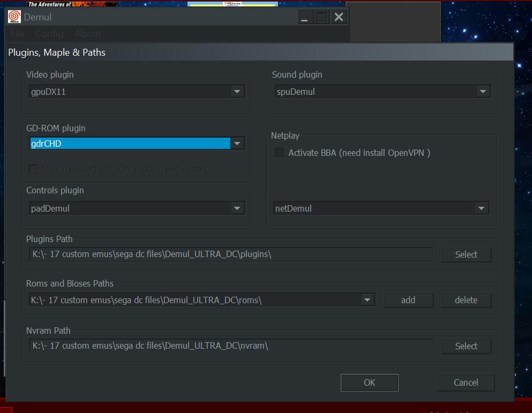This screenshot has height=413, width=532.
Task: Open the File menu
Action: pos(18,34)
